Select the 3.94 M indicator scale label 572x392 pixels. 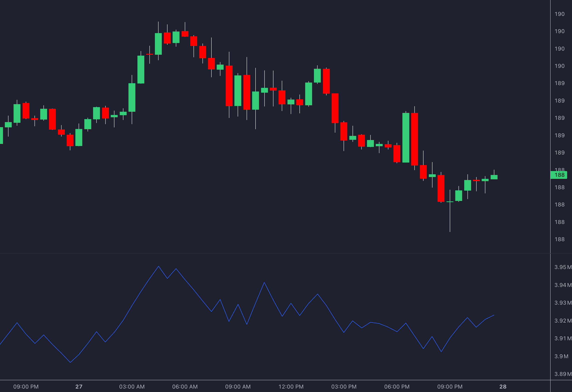tap(563, 285)
